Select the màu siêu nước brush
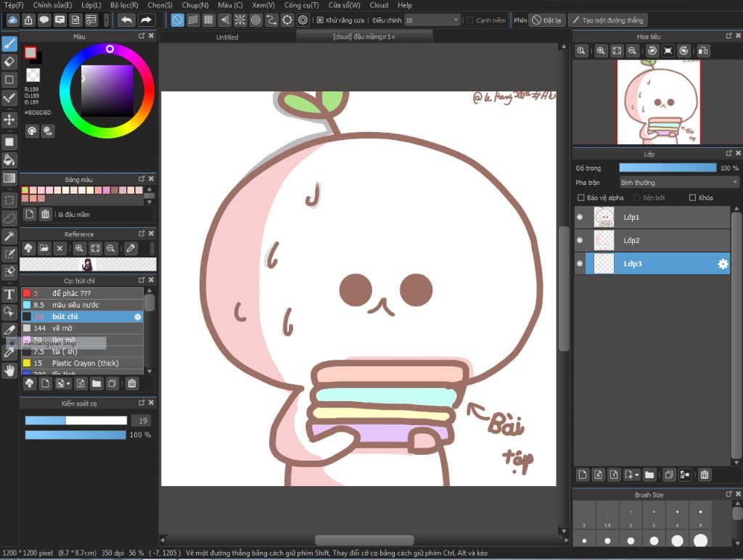 click(82, 305)
